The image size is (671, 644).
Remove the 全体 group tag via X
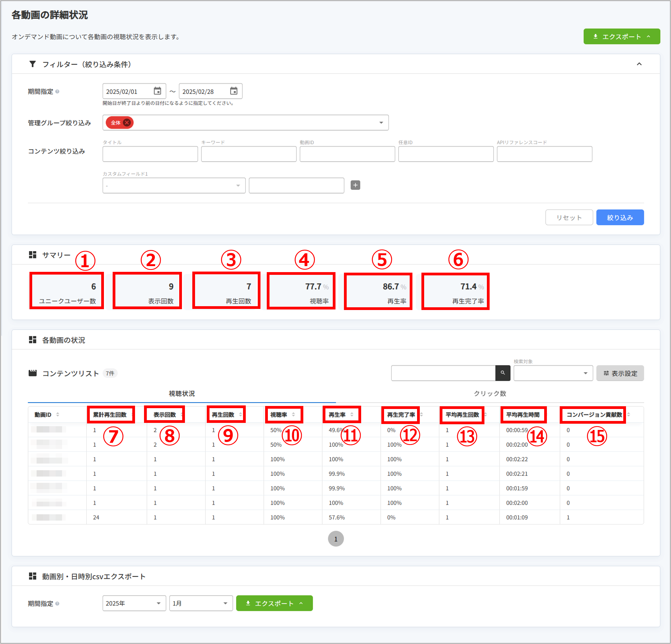[127, 122]
